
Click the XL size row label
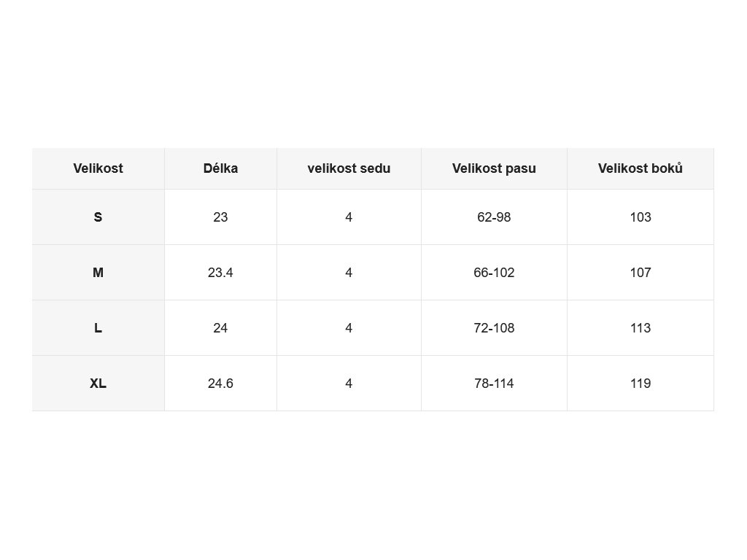98,384
